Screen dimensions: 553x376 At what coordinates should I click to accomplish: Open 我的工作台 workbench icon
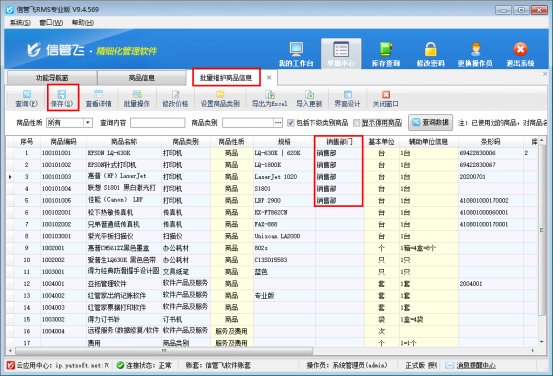[x=296, y=49]
